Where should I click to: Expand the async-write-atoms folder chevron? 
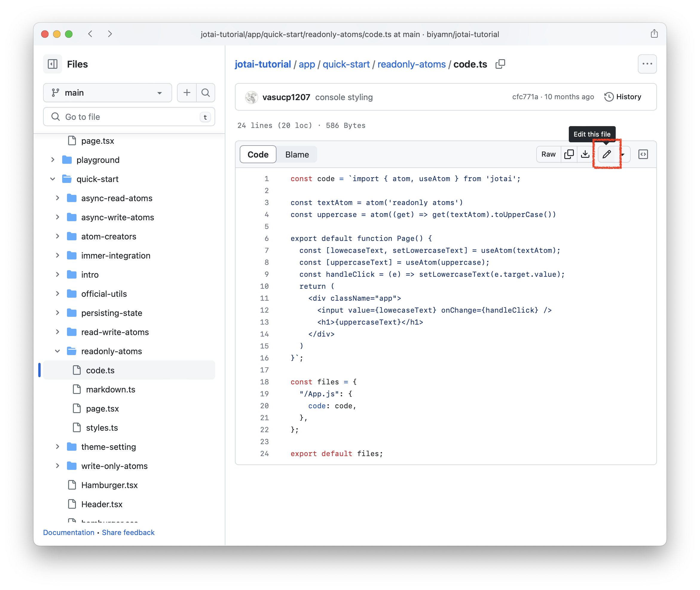point(57,217)
